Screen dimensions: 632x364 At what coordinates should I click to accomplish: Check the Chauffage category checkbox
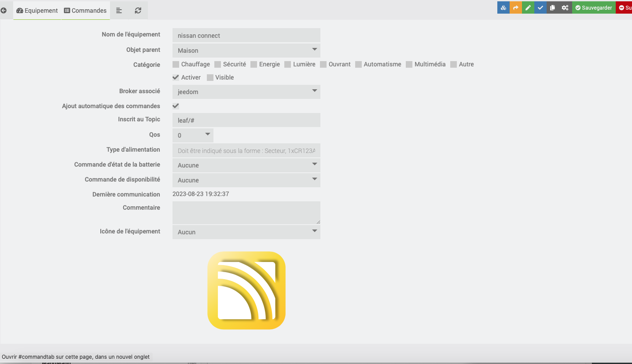point(176,64)
